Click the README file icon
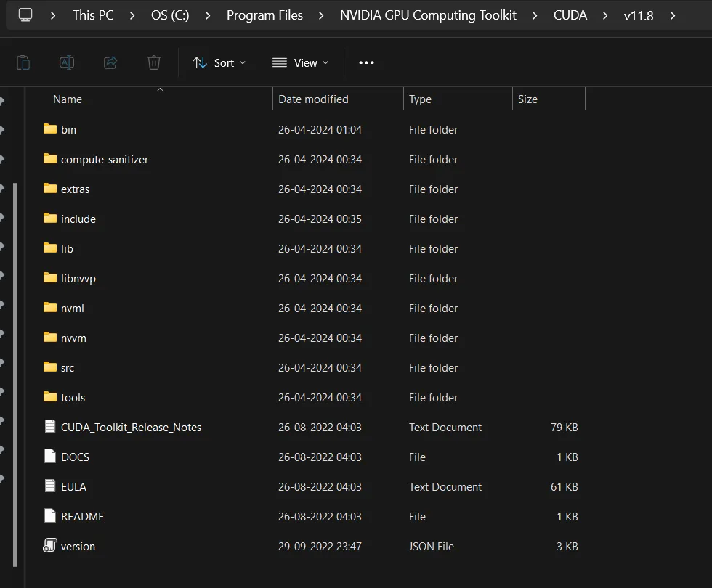The width and height of the screenshot is (712, 588). pyautogui.click(x=50, y=515)
